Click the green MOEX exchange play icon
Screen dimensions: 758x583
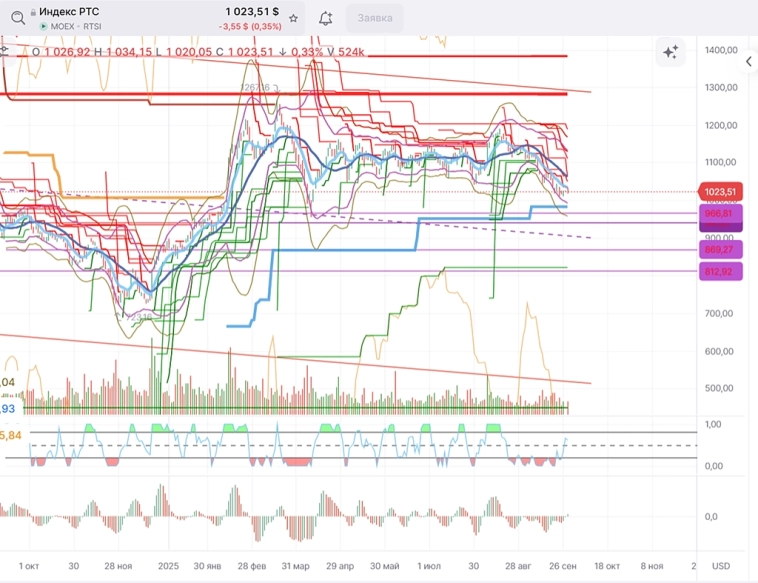(x=44, y=27)
